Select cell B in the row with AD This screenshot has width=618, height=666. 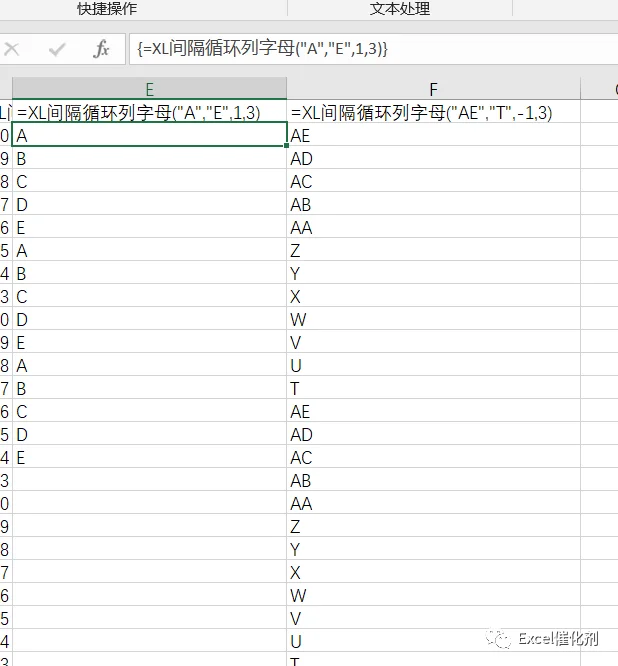(x=150, y=159)
